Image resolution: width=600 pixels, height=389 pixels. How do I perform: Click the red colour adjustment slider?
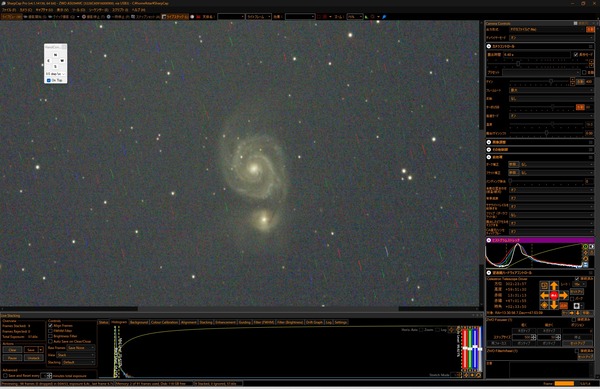coord(464,348)
